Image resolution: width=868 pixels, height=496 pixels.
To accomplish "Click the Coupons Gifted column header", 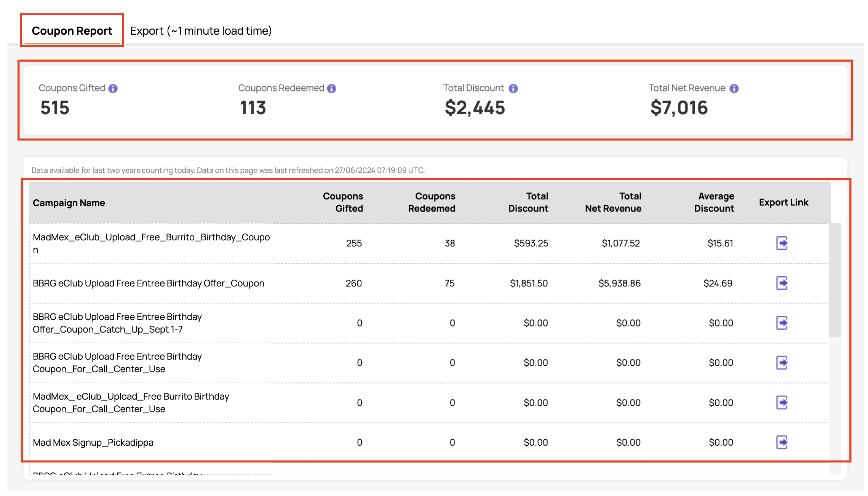I will click(x=343, y=202).
